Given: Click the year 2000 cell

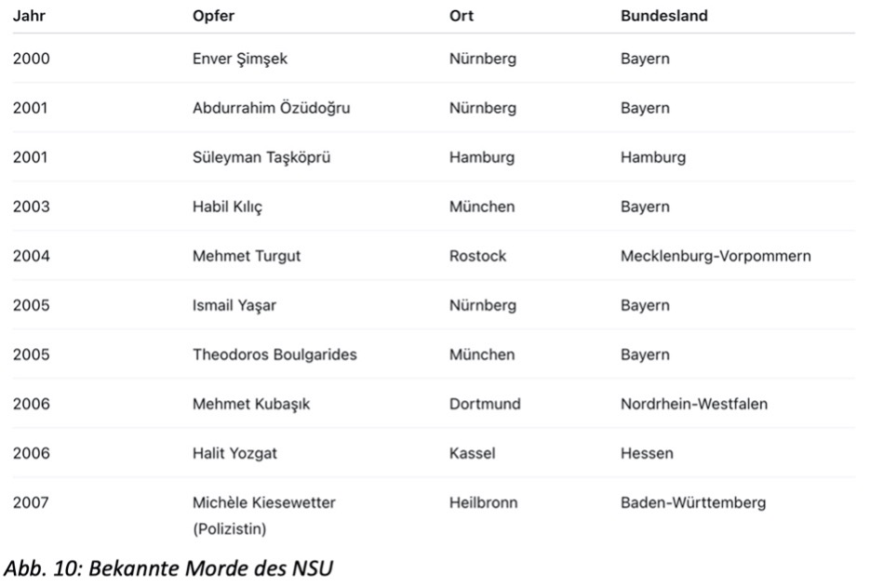Looking at the screenshot, I should tap(31, 60).
